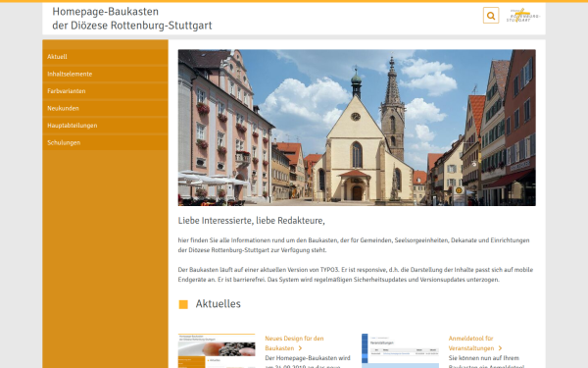This screenshot has width=588, height=368.
Task: Open Neues Design für den Baukasten link
Action: 294,343
